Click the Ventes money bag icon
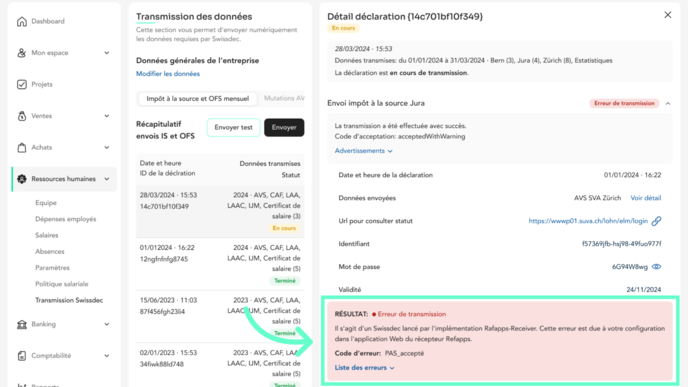This screenshot has height=387, width=688. [x=22, y=116]
